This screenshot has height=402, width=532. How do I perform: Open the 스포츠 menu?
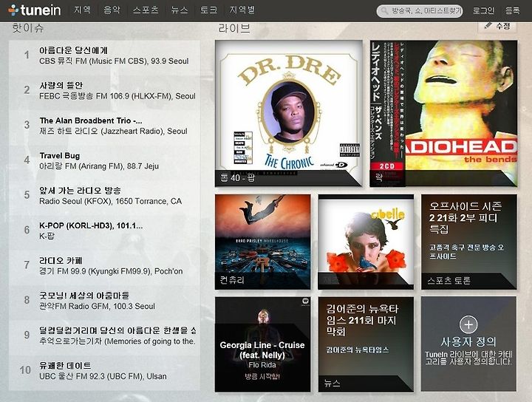click(x=146, y=10)
